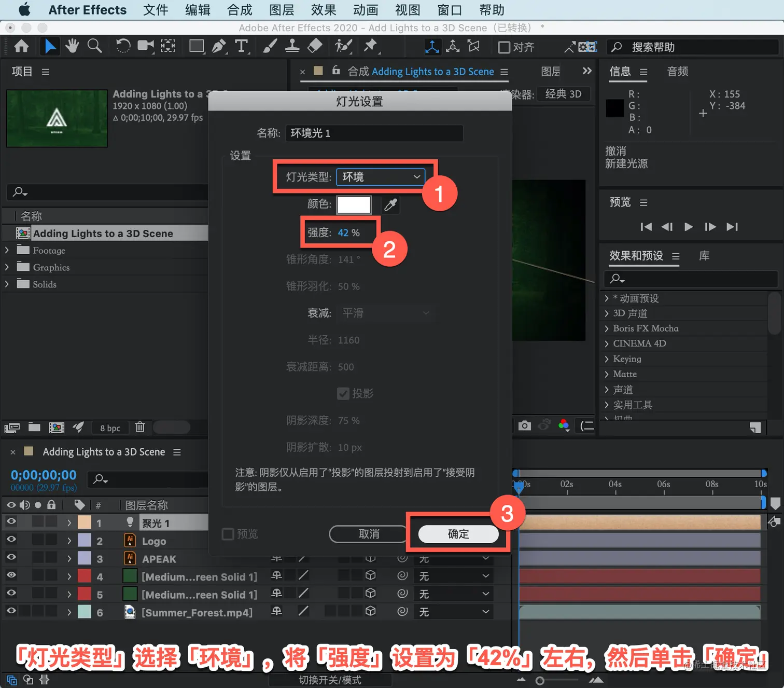Select the Rotation tool
Image resolution: width=784 pixels, height=688 pixels.
click(123, 47)
